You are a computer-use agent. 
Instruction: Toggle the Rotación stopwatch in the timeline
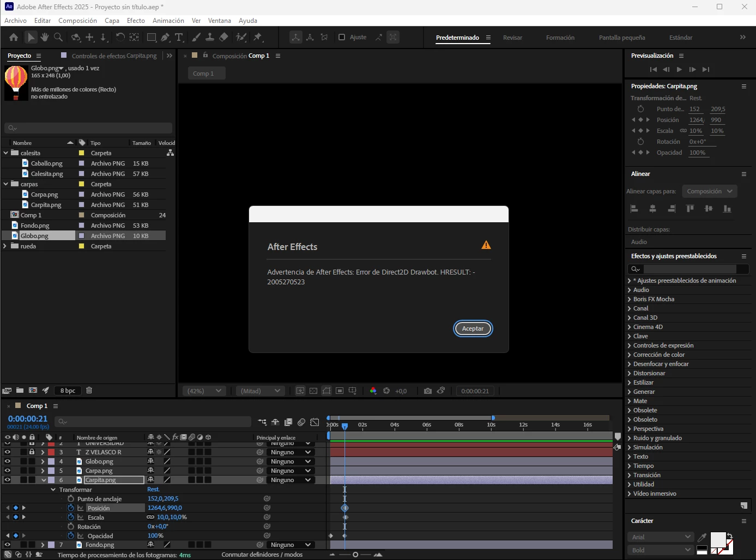[71, 526]
